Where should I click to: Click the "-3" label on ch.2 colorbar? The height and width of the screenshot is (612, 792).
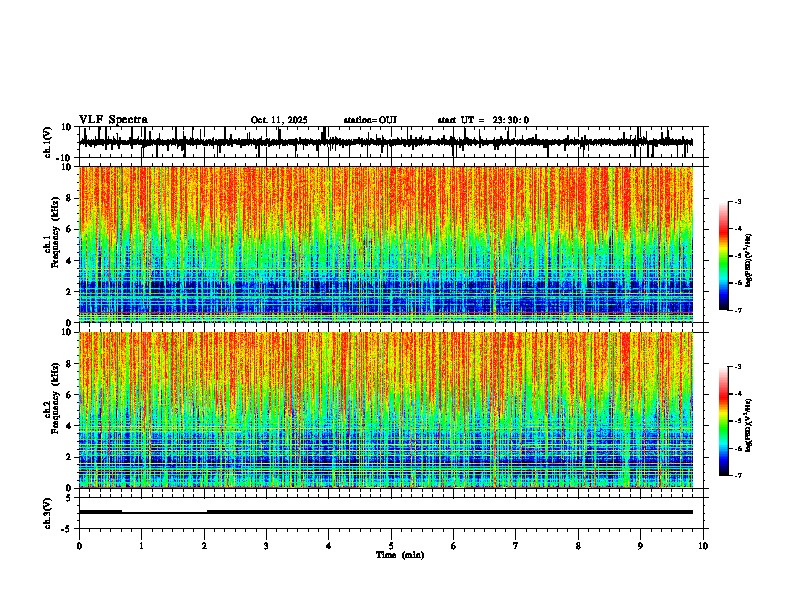(738, 367)
